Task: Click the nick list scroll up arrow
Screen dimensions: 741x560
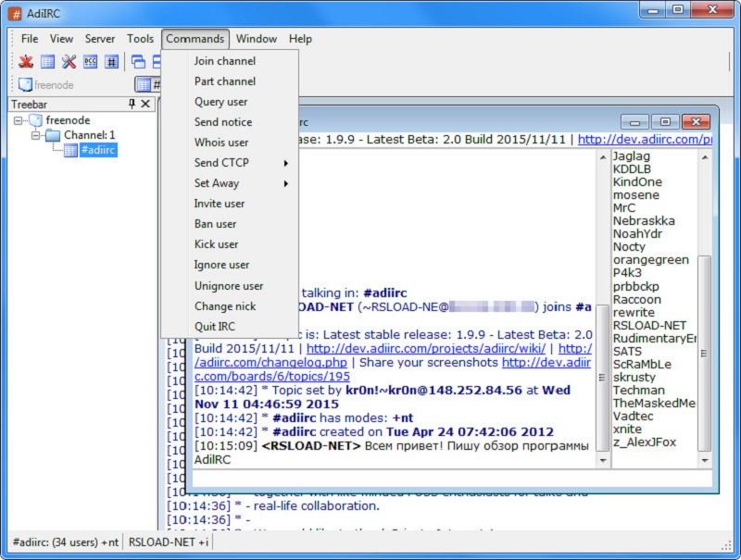Action: (x=705, y=157)
